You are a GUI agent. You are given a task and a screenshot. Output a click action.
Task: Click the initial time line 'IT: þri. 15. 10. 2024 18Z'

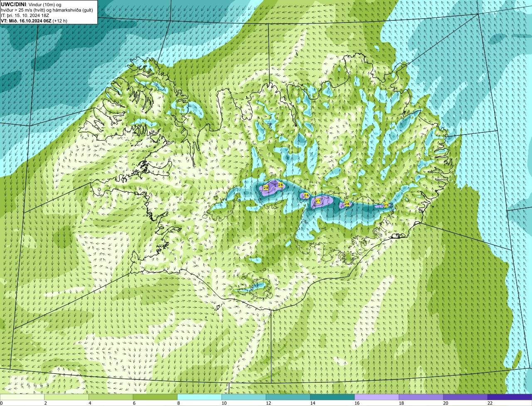coord(25,15)
